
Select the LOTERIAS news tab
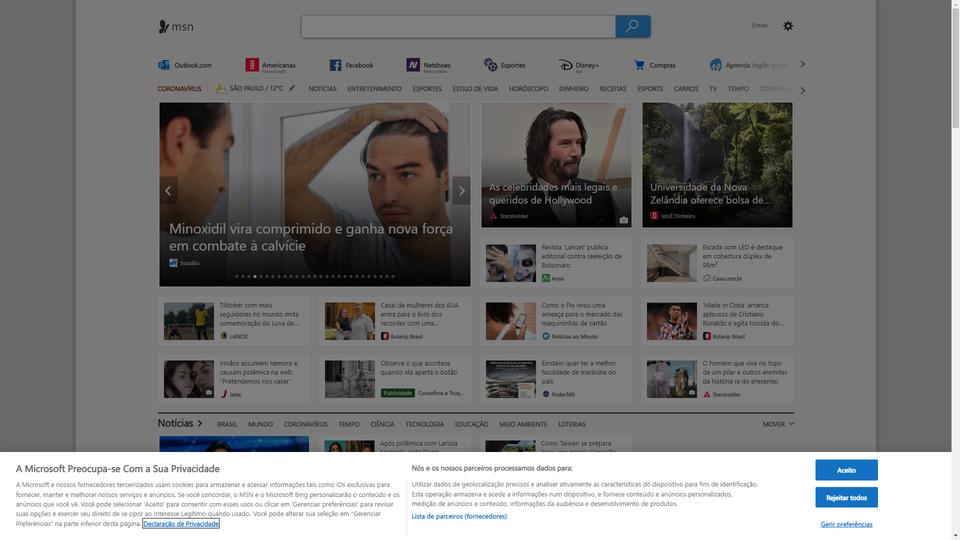tap(572, 424)
